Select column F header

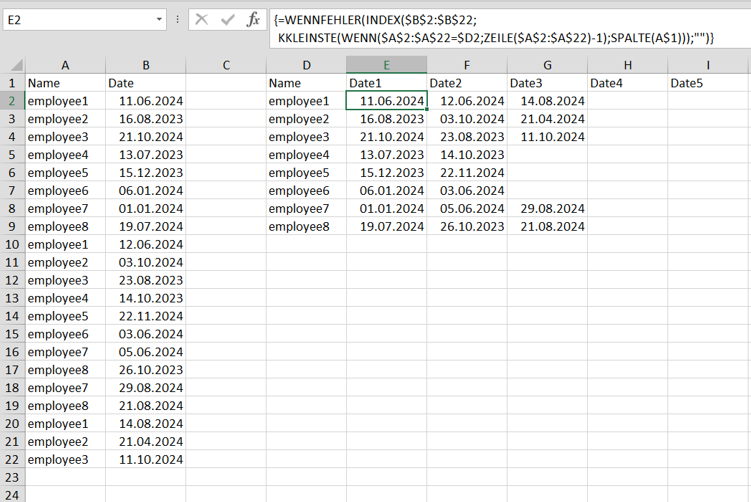coord(467,65)
